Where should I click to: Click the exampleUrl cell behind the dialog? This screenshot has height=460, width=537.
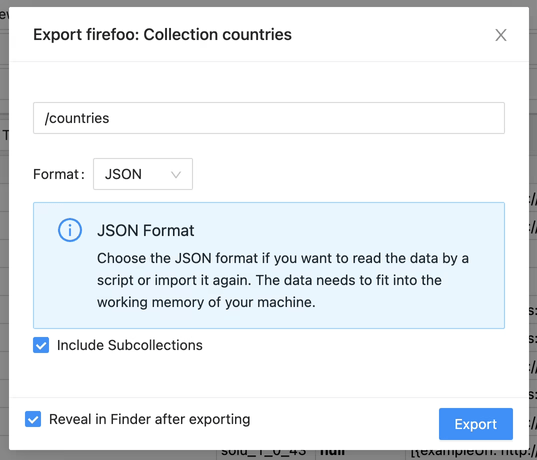tap(471, 453)
